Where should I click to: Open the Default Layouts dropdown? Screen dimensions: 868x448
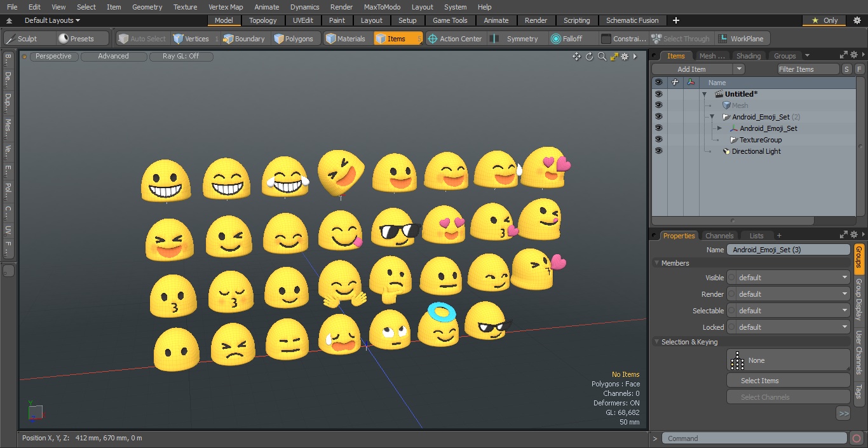(x=52, y=20)
